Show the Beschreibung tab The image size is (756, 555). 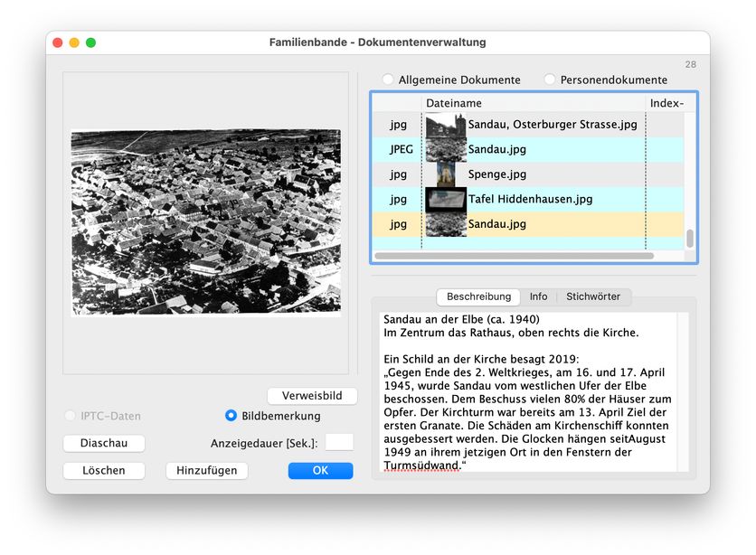(x=478, y=296)
